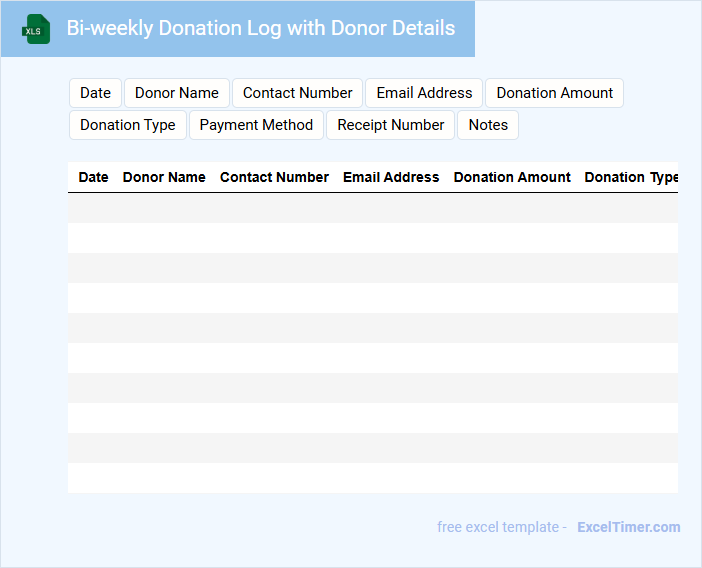Screen dimensions: 702x568
Task: Select the Donor Name tag chip
Action: pyautogui.click(x=177, y=93)
